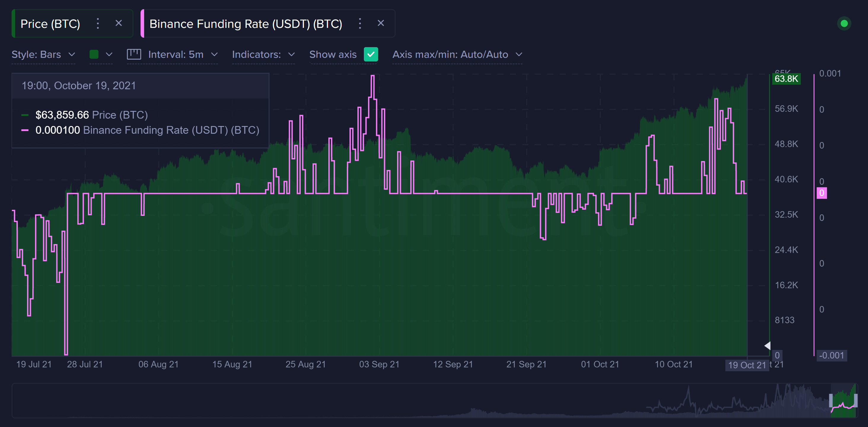Remove the Price (BTC) metric

(x=119, y=23)
